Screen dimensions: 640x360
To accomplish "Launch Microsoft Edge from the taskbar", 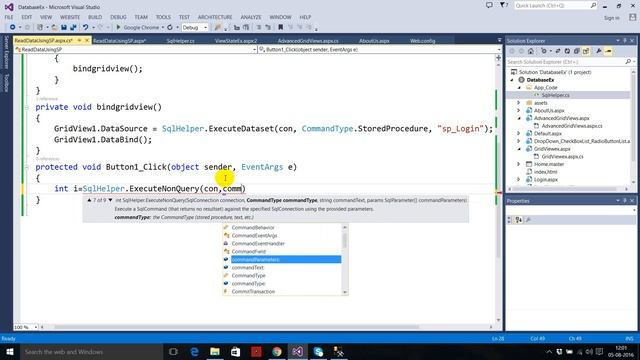I will pos(194,351).
